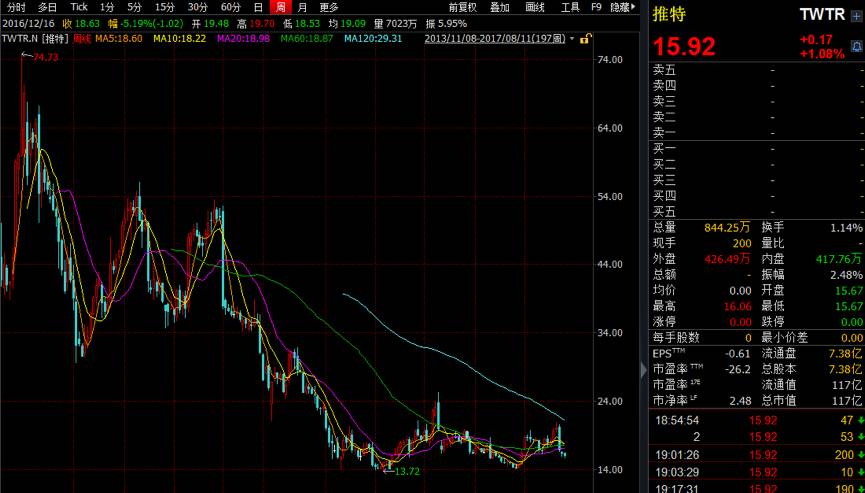
Task: Click the 卖五 ask row
Action: coord(758,70)
